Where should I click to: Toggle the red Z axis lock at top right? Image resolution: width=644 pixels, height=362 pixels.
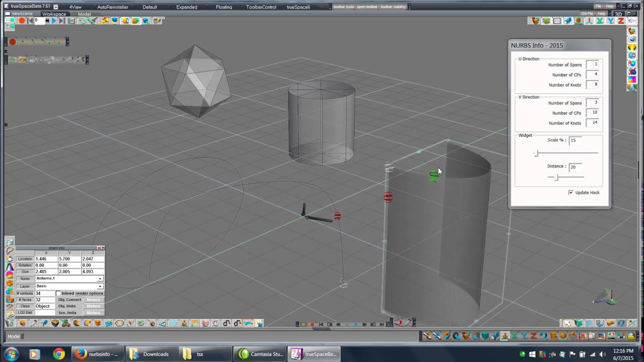pos(621,21)
